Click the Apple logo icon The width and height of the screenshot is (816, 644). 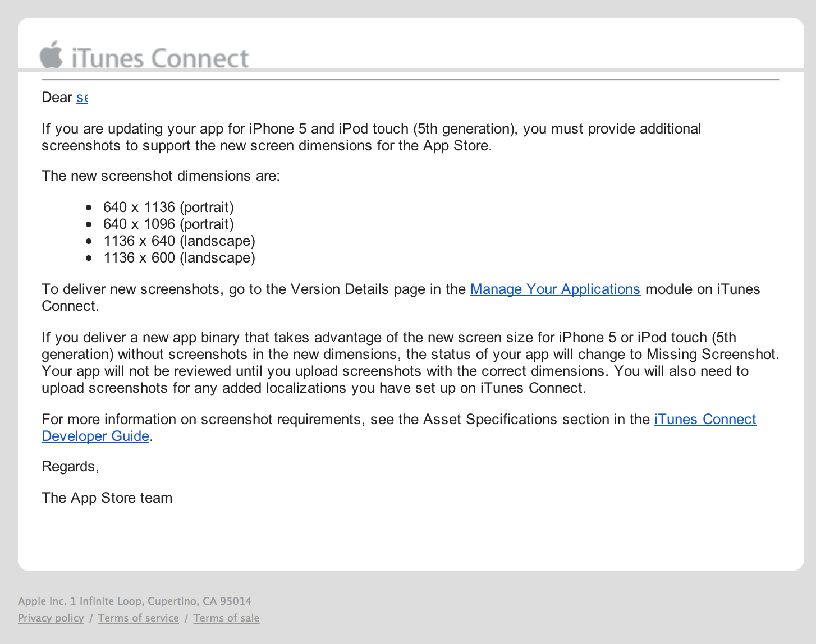[x=51, y=55]
